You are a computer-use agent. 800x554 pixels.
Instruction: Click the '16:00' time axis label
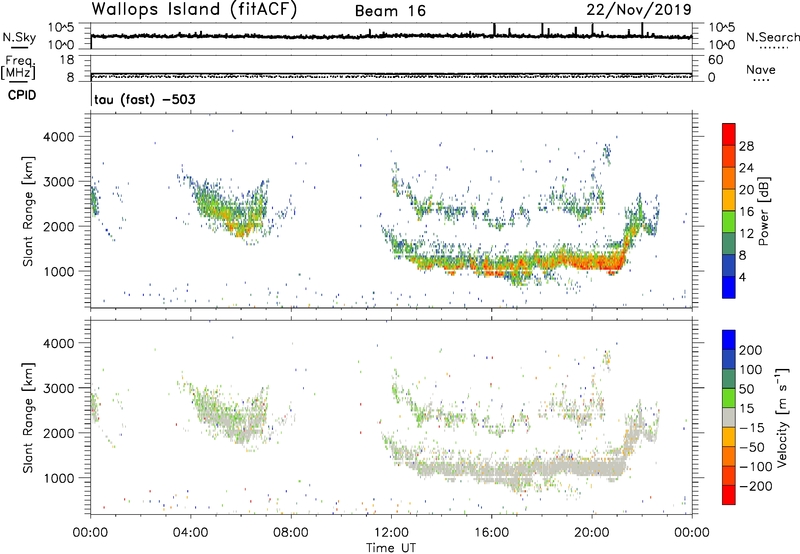(491, 533)
